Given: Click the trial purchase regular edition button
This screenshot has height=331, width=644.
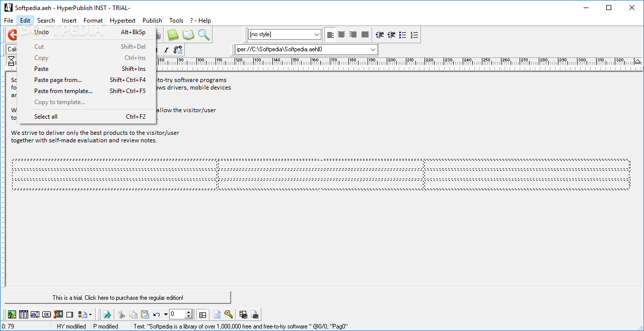Looking at the screenshot, I should (118, 298).
